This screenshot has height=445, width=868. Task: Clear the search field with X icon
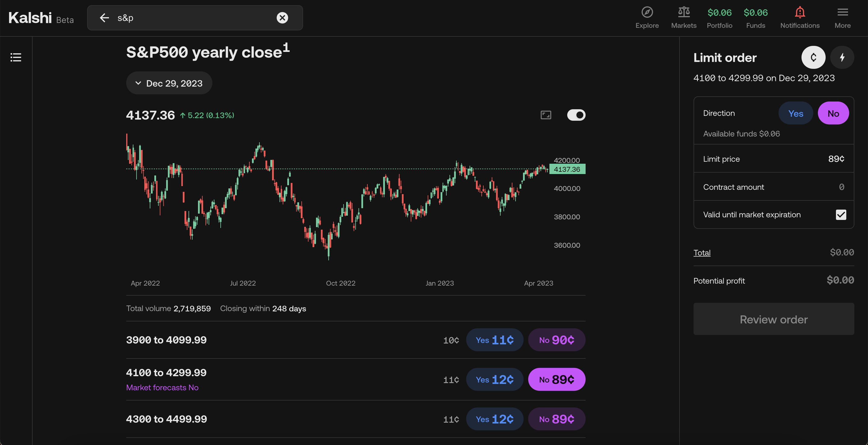pos(282,18)
